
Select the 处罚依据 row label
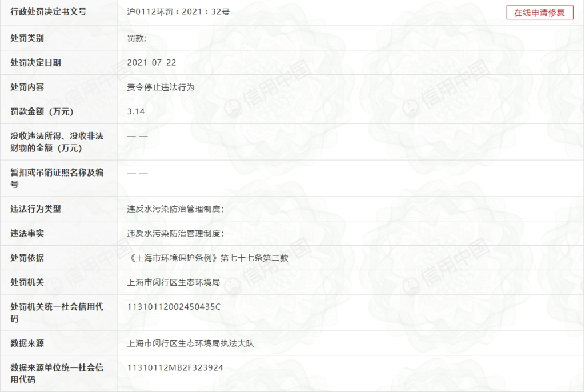pyautogui.click(x=27, y=258)
